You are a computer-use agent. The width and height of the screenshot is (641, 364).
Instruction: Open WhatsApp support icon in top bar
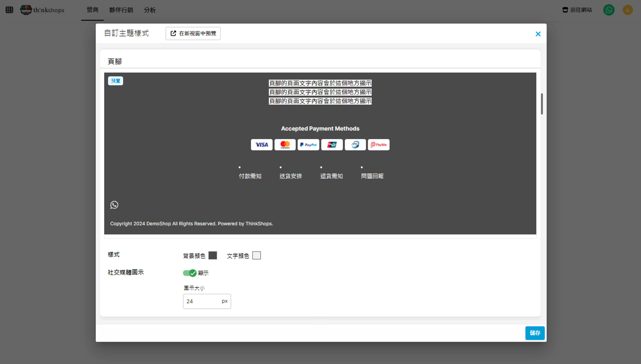[609, 10]
